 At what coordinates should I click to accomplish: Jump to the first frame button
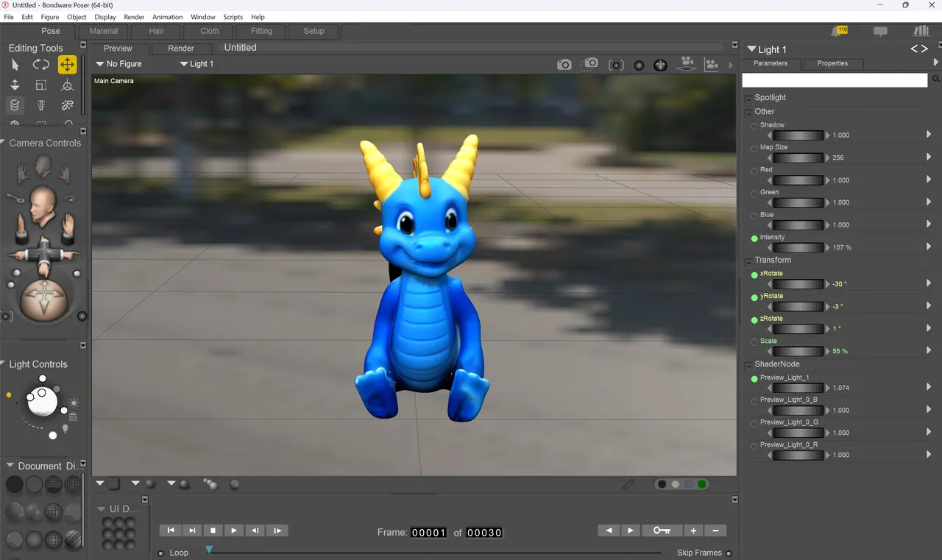coord(171,530)
